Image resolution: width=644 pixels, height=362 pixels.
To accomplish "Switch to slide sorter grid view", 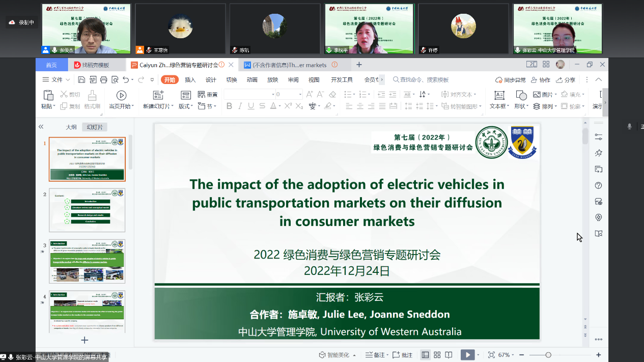I will [x=437, y=355].
